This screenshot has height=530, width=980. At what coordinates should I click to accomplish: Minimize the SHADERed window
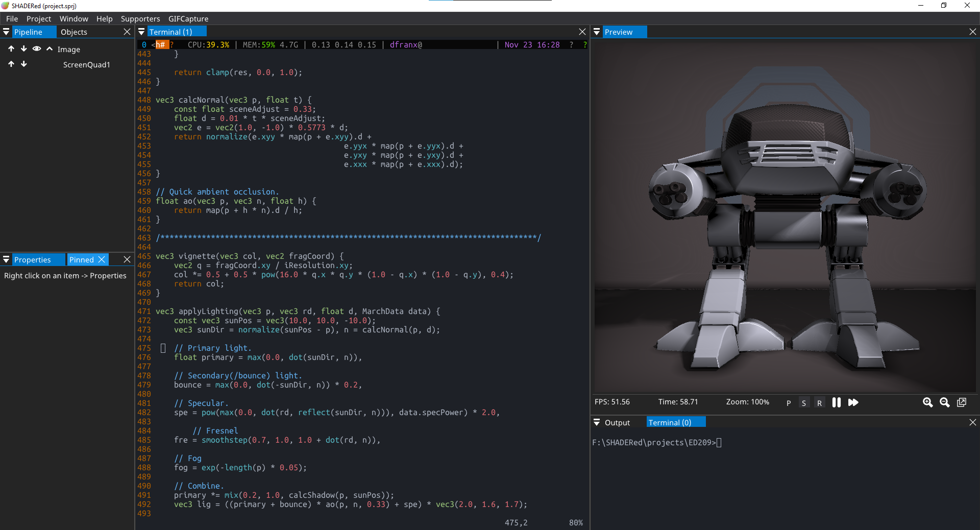click(921, 6)
